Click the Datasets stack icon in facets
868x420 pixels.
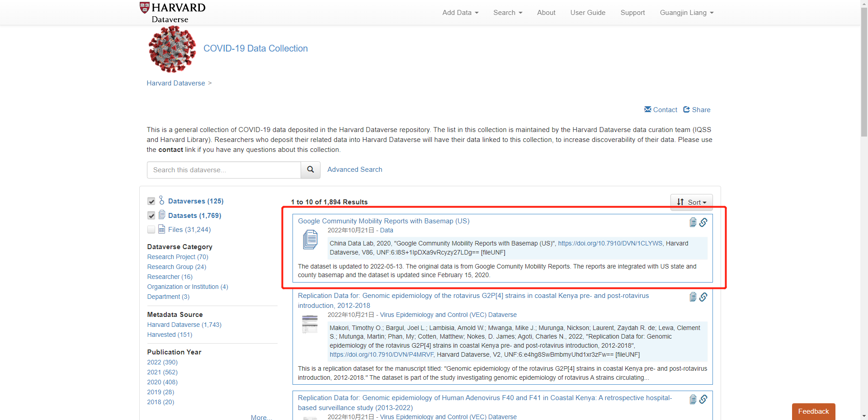162,215
